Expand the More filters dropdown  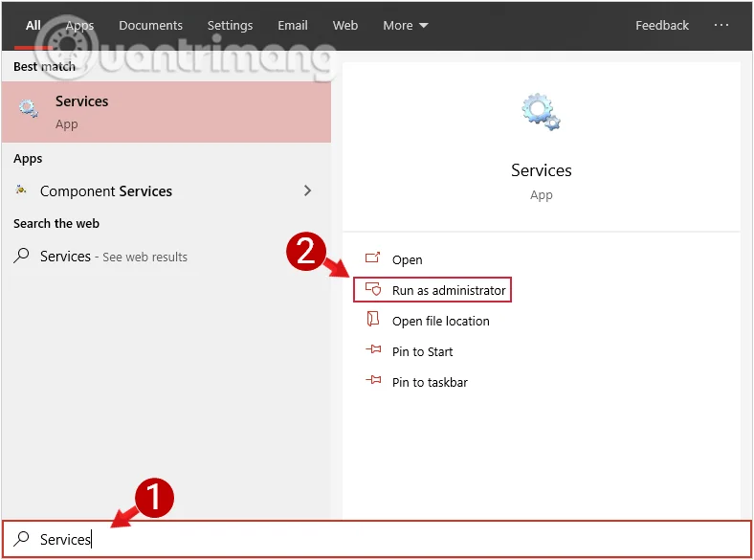coord(406,25)
